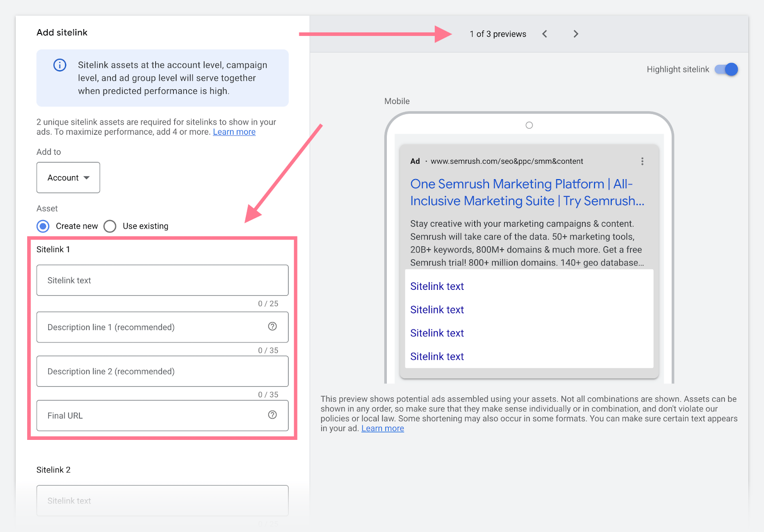764x532 pixels.
Task: Click the Sitelink text field under Sitelink 2
Action: 162,500
